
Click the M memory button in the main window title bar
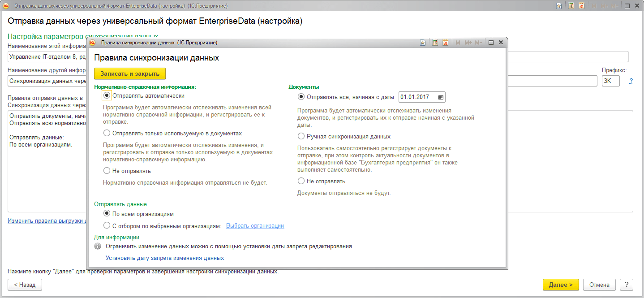point(594,6)
